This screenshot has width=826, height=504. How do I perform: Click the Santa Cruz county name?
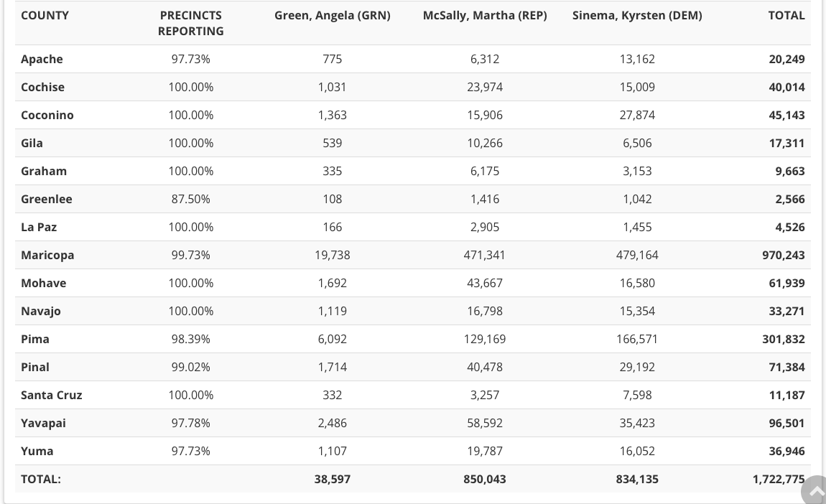click(52, 395)
